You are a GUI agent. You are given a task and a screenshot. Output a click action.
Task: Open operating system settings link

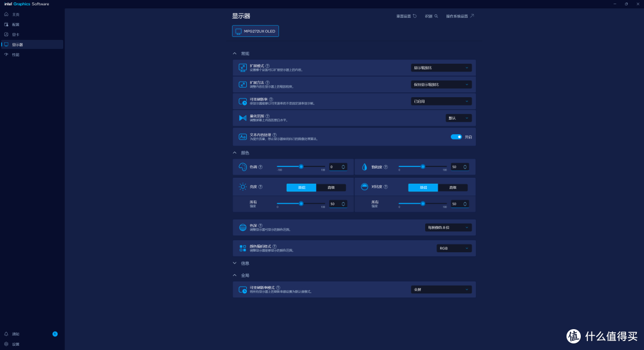pyautogui.click(x=460, y=17)
